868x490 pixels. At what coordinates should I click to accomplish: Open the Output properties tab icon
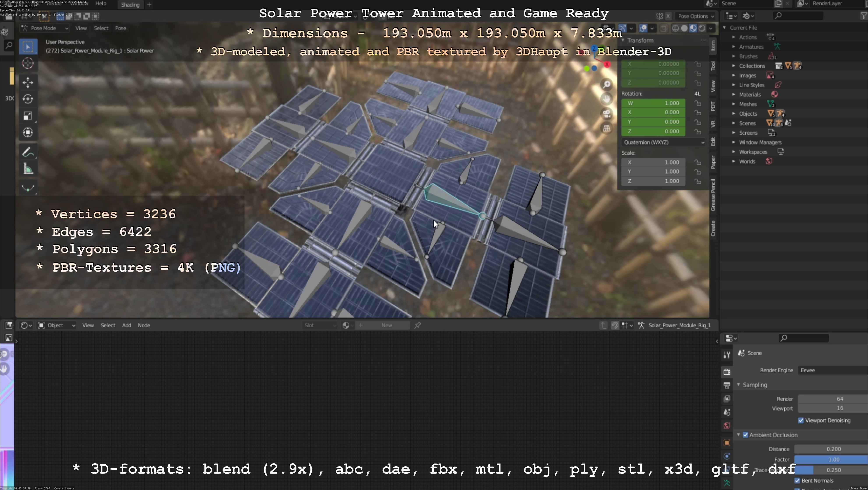[x=727, y=385]
